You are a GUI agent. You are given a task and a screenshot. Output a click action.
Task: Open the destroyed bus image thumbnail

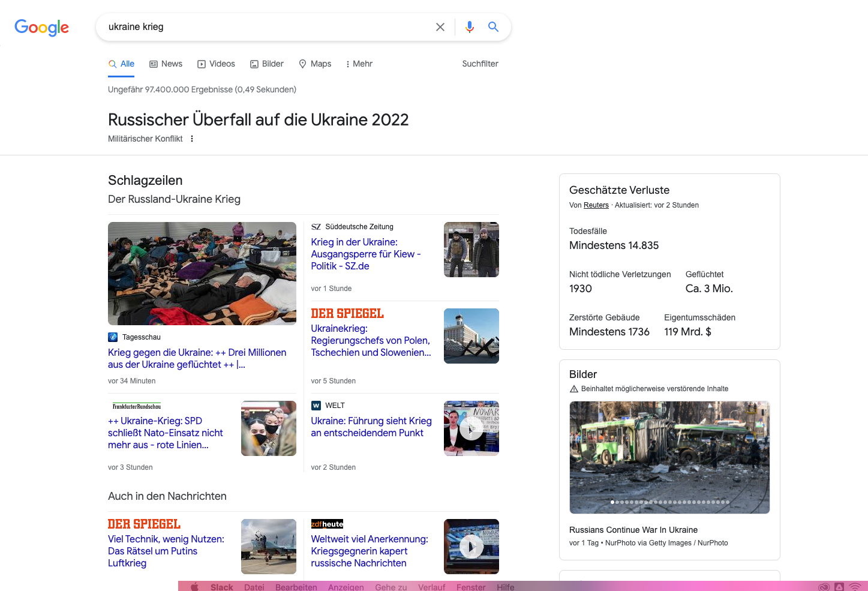point(669,457)
